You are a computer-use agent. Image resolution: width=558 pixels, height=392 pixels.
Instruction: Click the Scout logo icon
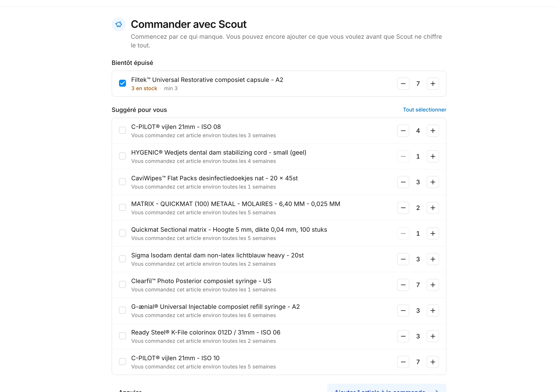[119, 24]
